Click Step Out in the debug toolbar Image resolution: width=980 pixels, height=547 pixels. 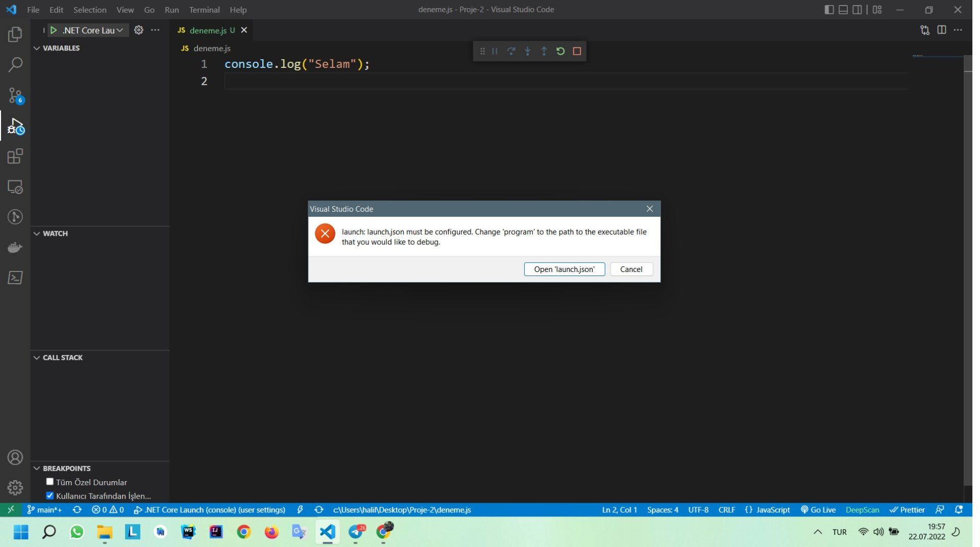[x=544, y=51]
